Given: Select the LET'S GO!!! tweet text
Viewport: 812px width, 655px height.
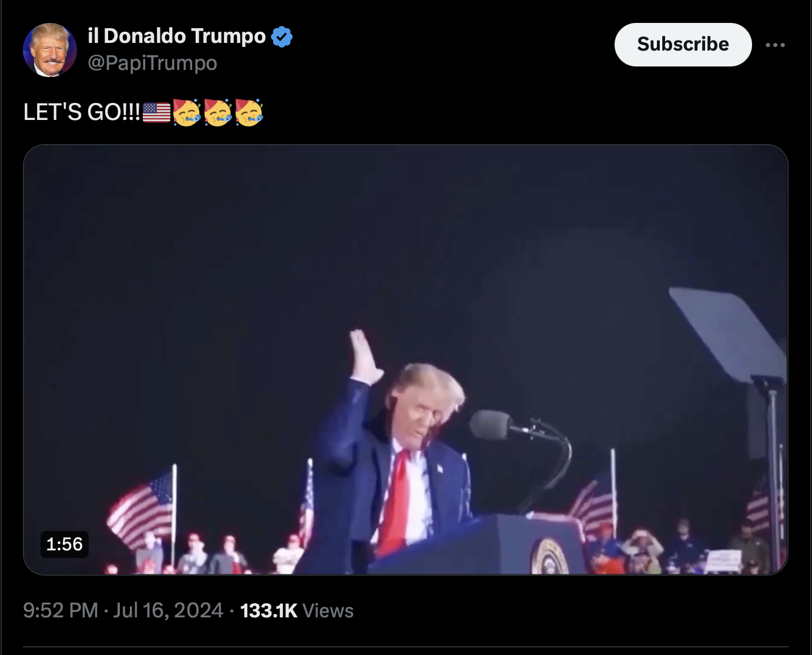Looking at the screenshot, I should (x=82, y=112).
